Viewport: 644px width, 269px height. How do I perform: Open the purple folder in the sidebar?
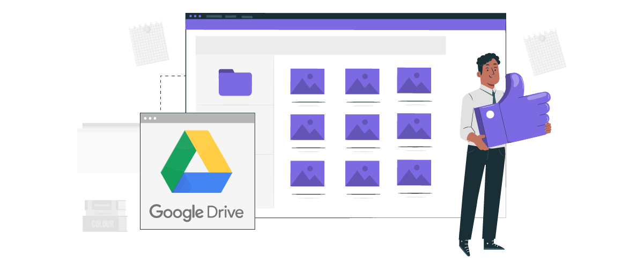click(235, 82)
